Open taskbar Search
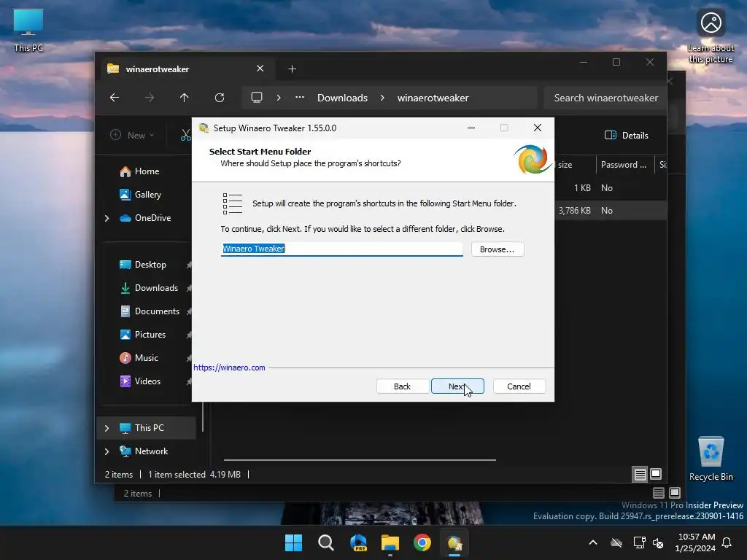Image resolution: width=747 pixels, height=560 pixels. 326,542
